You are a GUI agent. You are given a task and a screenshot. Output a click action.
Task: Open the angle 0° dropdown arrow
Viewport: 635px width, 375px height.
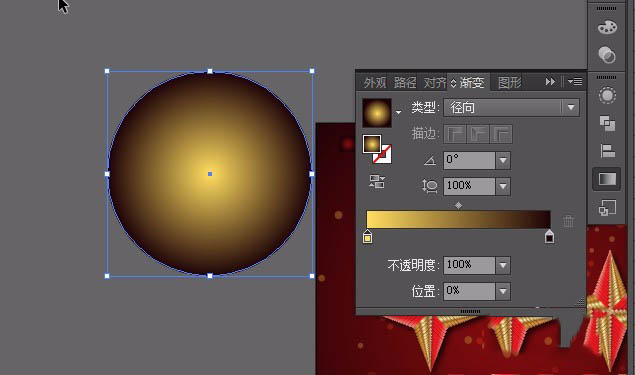click(503, 161)
